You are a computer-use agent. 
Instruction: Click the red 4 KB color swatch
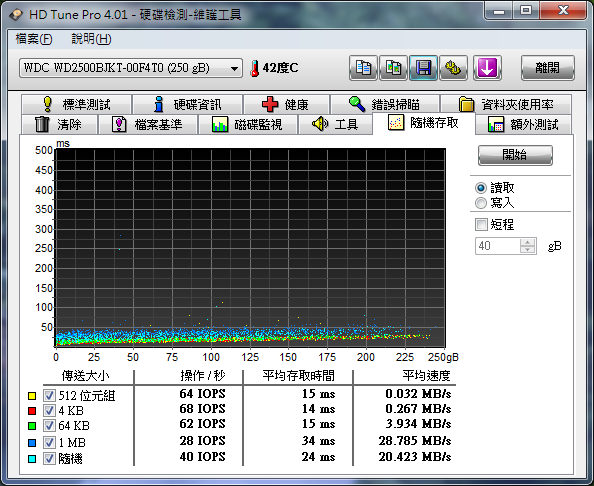click(32, 411)
